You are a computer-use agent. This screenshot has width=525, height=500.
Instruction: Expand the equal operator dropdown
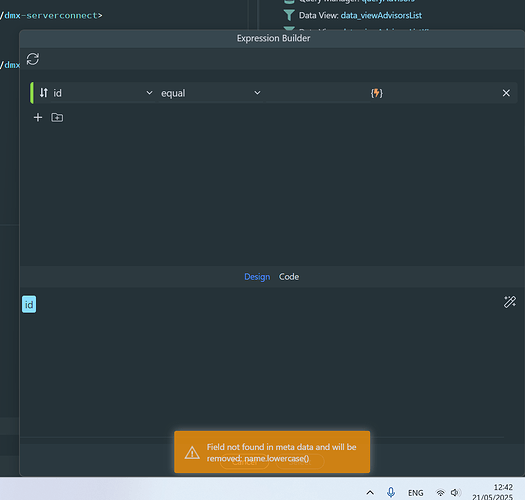coord(257,93)
